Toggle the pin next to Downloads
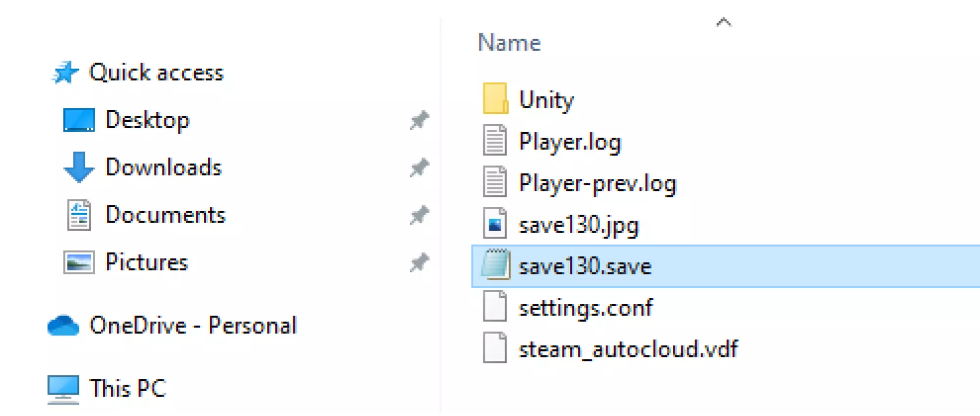Image resolution: width=980 pixels, height=416 pixels. 419,168
